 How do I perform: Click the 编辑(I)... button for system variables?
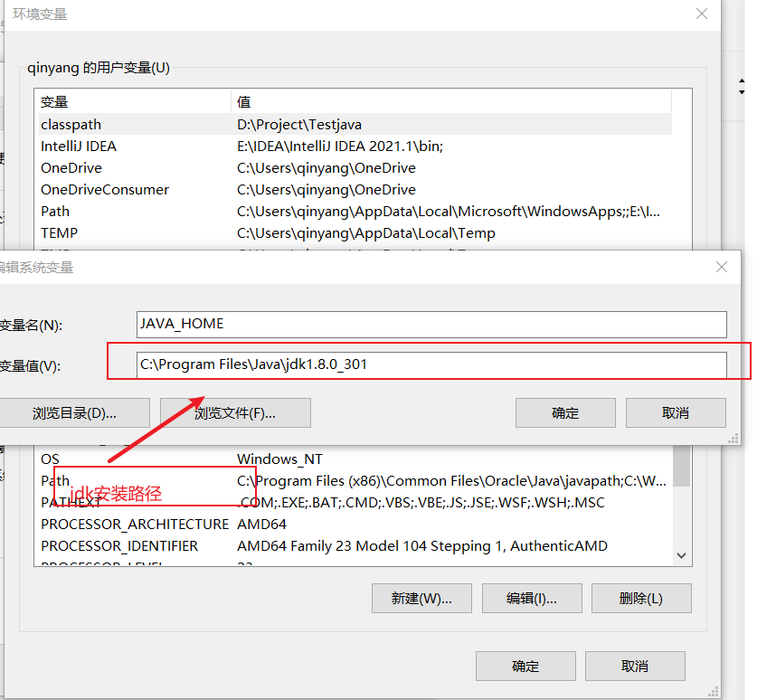pyautogui.click(x=532, y=598)
